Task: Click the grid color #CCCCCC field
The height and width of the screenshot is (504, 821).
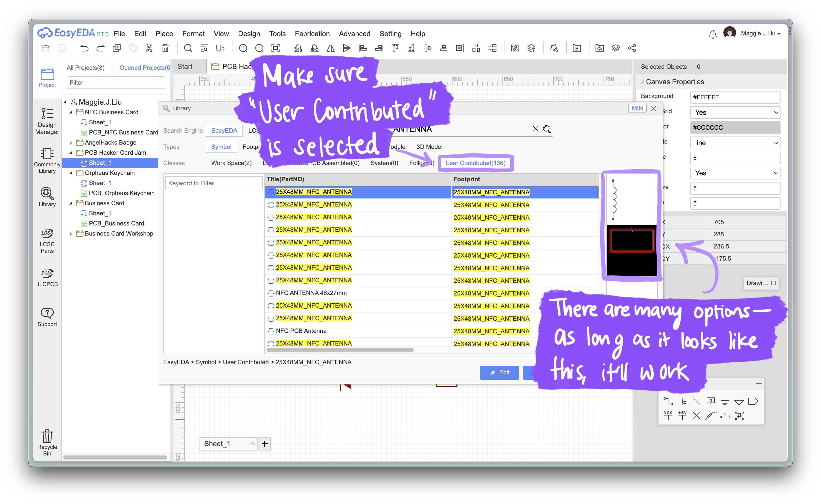Action: (735, 127)
